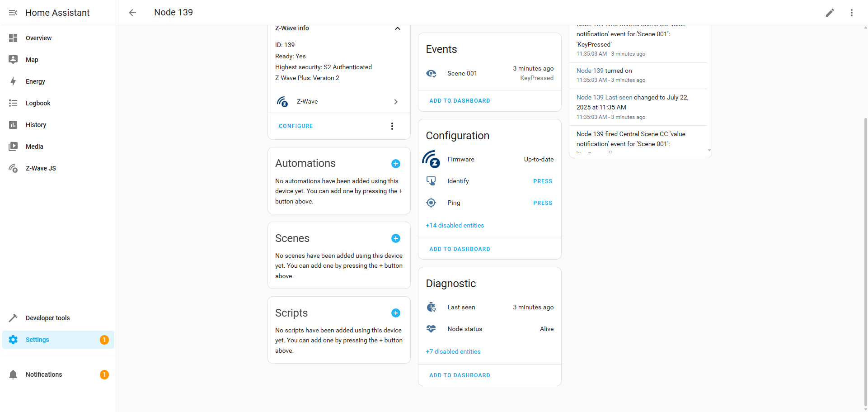Edit device name with the pencil icon

(x=830, y=13)
